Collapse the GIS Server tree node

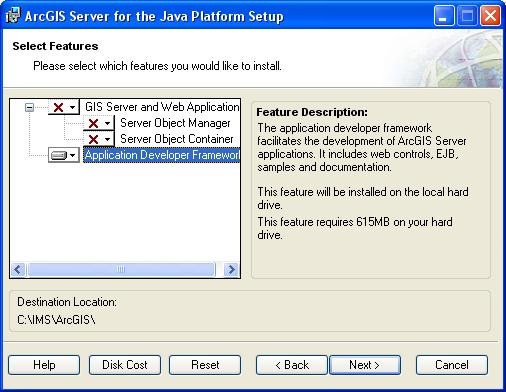[x=29, y=107]
